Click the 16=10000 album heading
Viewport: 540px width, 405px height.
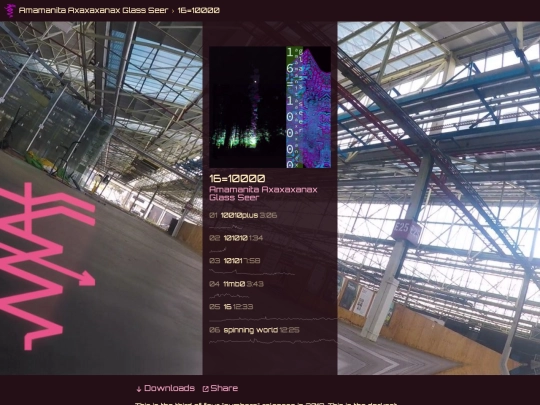pyautogui.click(x=237, y=178)
